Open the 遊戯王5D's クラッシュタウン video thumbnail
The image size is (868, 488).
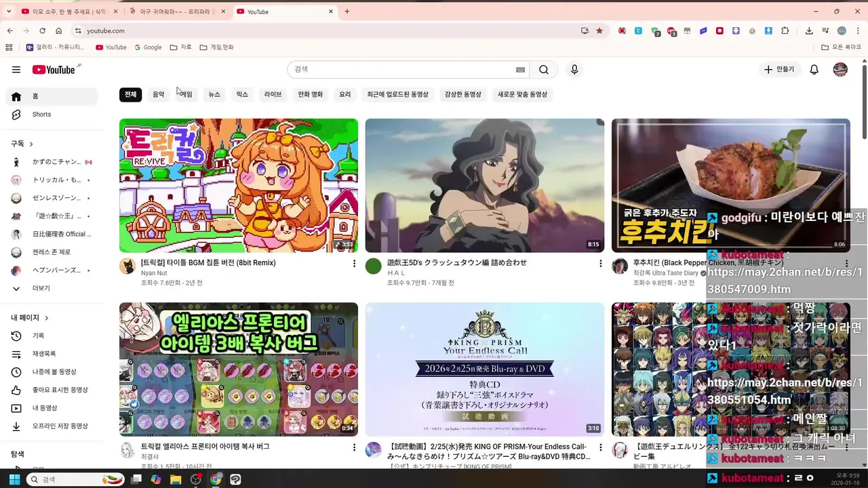coord(485,186)
